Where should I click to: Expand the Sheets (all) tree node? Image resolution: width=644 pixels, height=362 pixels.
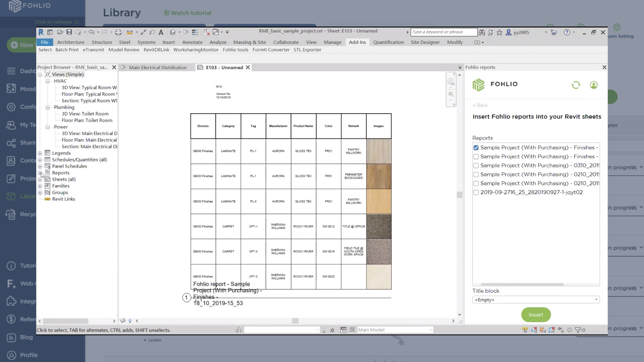pos(40,179)
